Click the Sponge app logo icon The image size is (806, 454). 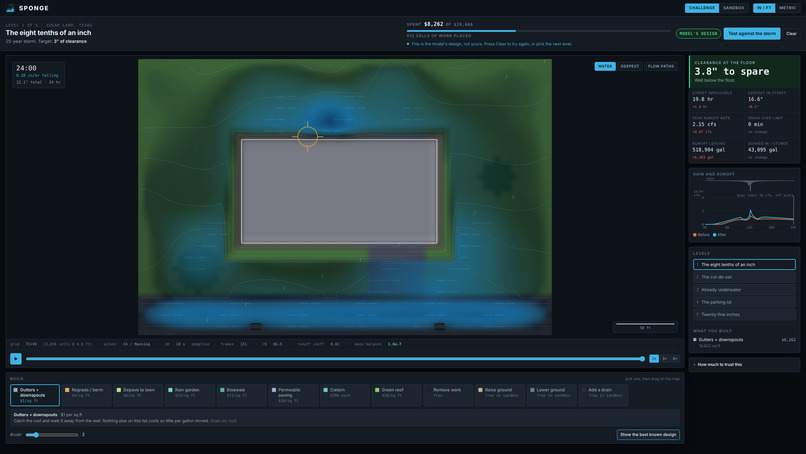10,8
